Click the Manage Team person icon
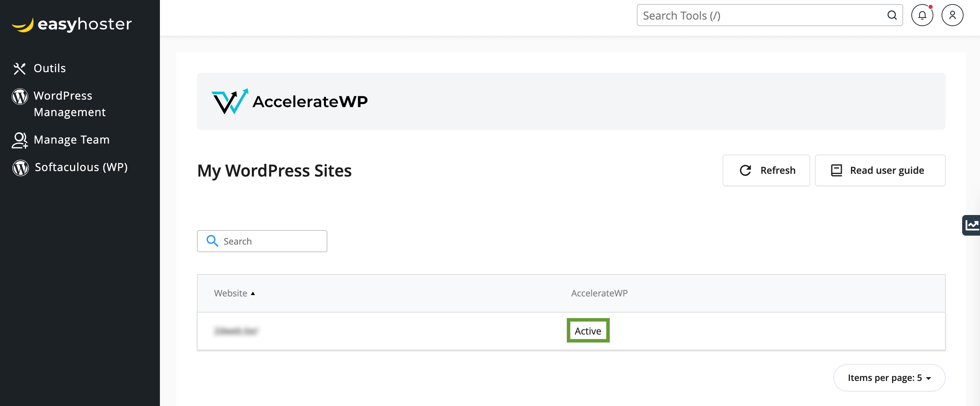Image resolution: width=980 pixels, height=406 pixels. [x=20, y=140]
